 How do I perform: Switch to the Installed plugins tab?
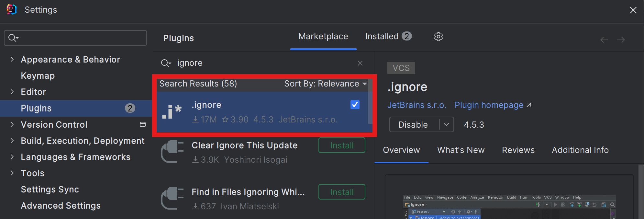[388, 37]
